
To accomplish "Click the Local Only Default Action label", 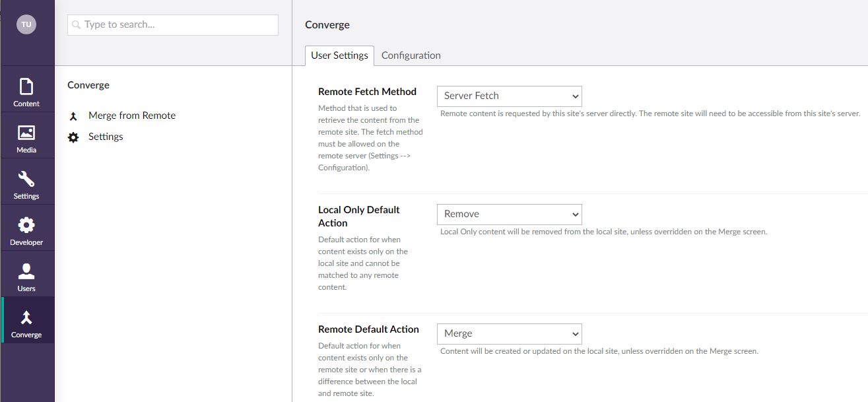I will tap(359, 217).
